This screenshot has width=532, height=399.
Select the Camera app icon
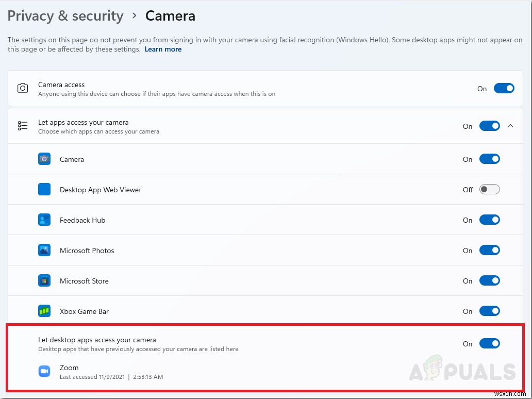point(44,159)
